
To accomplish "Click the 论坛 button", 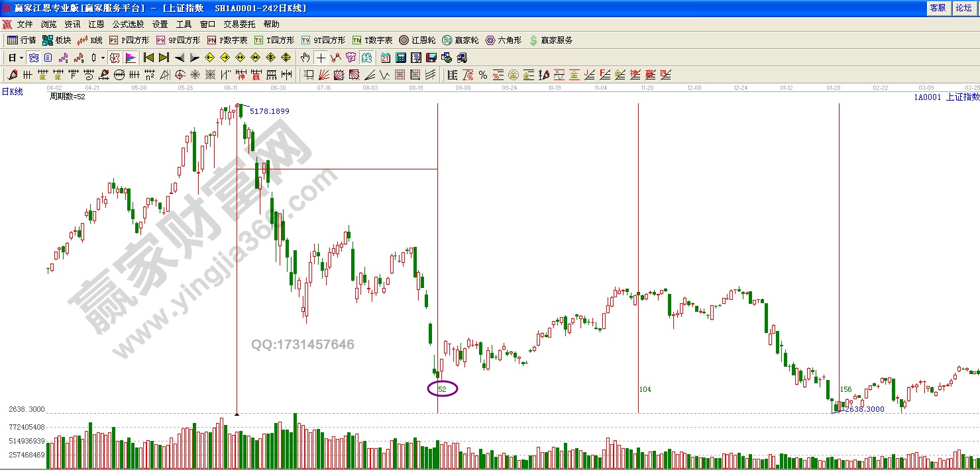I will pos(963,8).
